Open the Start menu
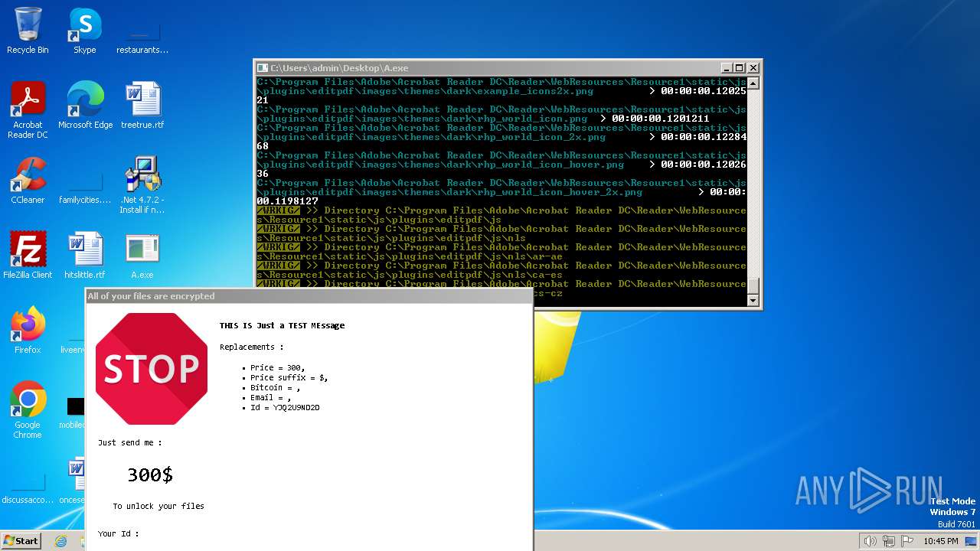 [x=21, y=541]
